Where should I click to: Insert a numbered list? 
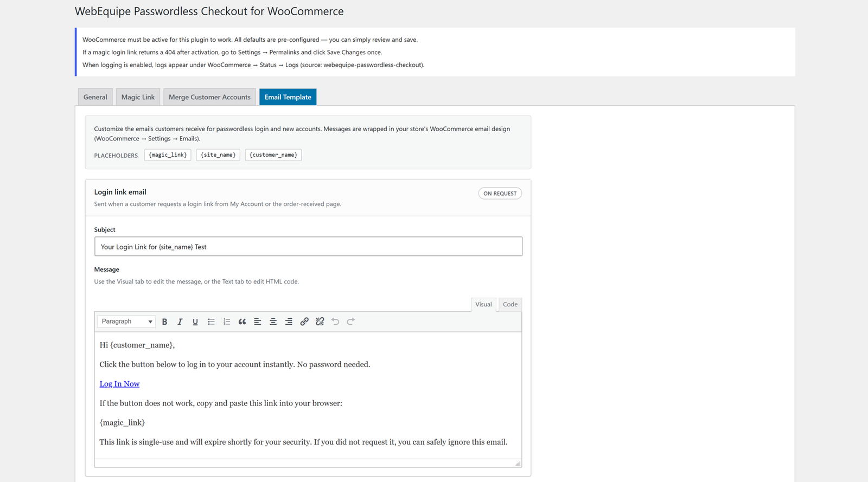coord(227,322)
